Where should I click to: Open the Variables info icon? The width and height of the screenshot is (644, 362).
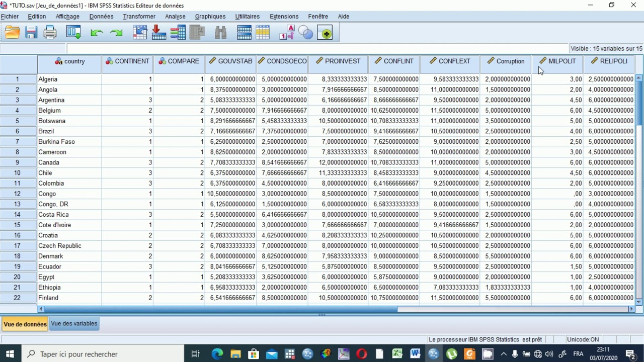pyautogui.click(x=178, y=33)
